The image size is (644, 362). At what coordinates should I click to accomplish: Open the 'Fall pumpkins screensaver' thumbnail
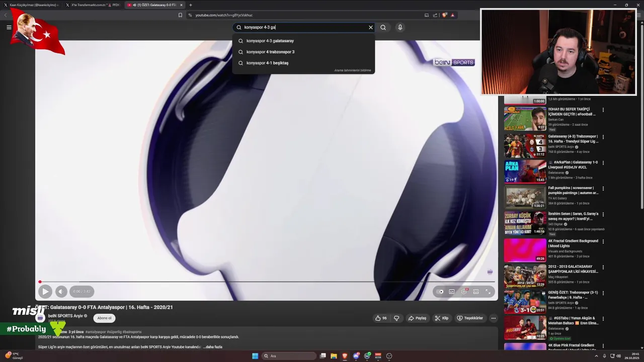coord(525,197)
